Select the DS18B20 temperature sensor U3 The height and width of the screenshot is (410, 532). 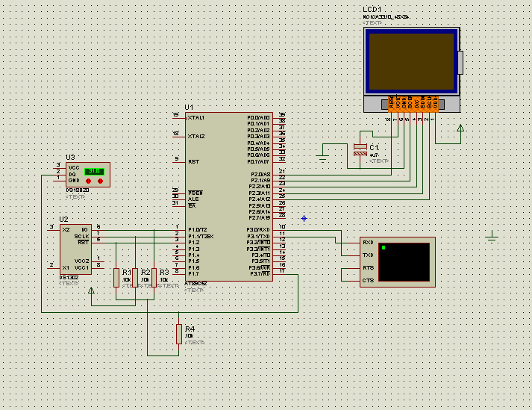coord(88,175)
